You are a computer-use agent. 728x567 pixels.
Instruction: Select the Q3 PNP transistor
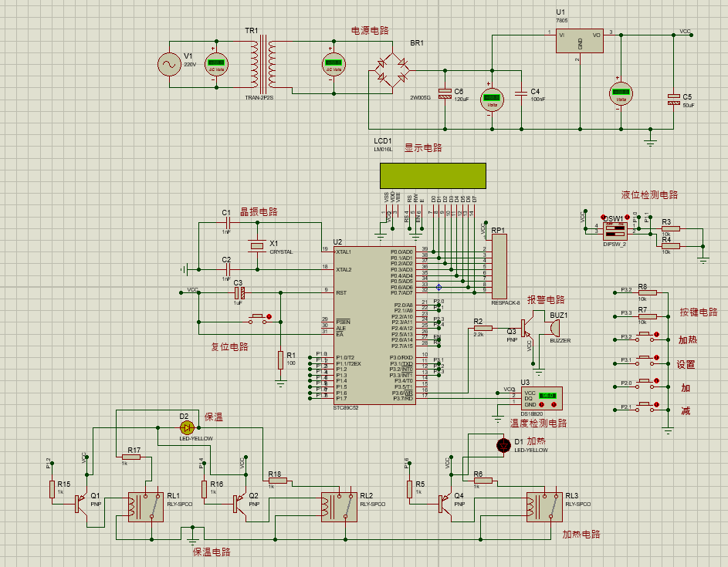pyautogui.click(x=527, y=327)
